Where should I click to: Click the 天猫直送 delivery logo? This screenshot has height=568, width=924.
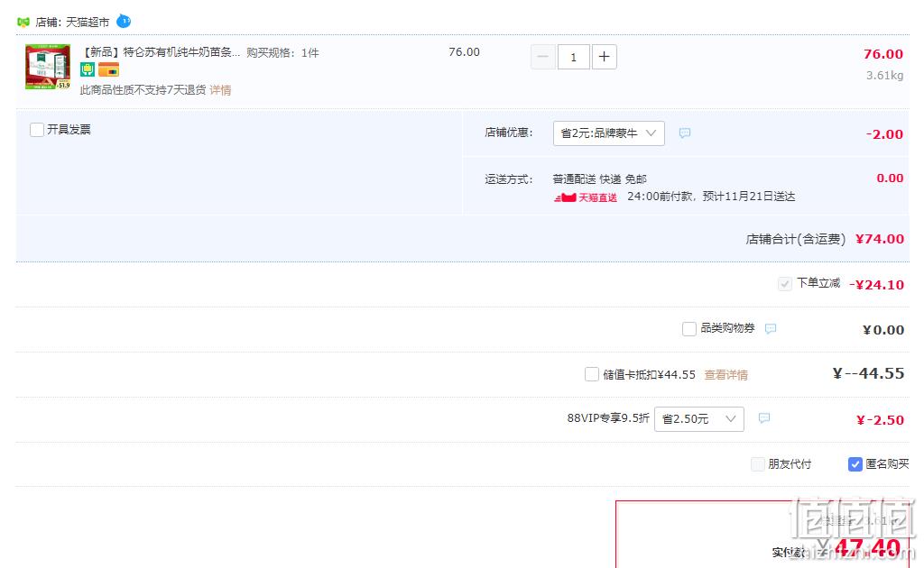click(585, 197)
